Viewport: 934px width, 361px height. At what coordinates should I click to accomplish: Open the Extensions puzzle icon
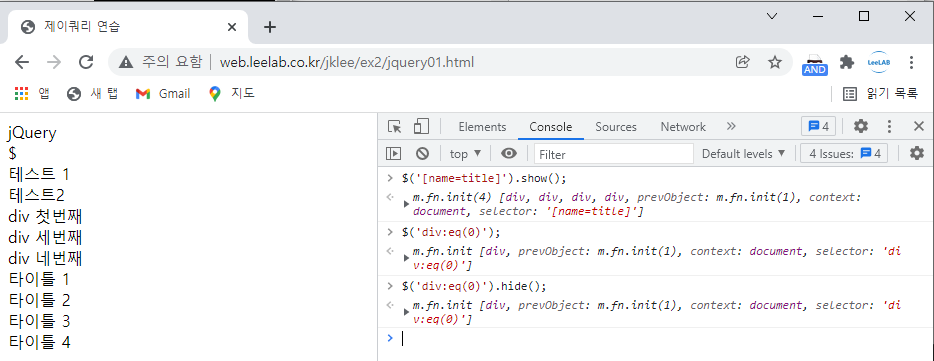(x=846, y=62)
